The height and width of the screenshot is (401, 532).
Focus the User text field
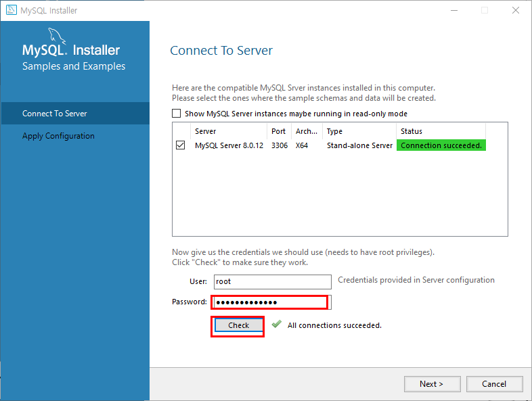click(273, 282)
